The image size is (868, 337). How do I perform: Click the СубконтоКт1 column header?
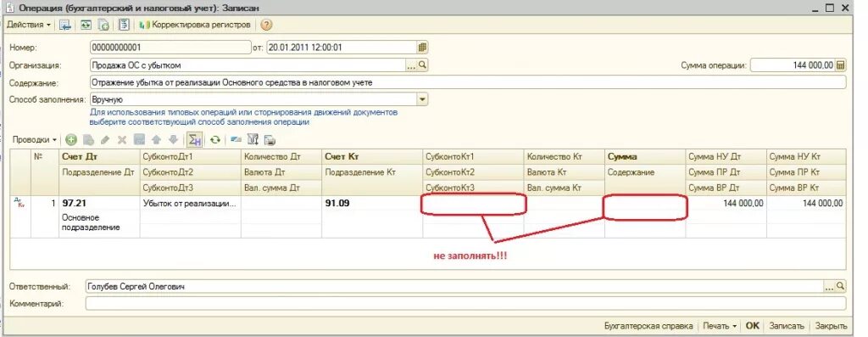tap(473, 157)
